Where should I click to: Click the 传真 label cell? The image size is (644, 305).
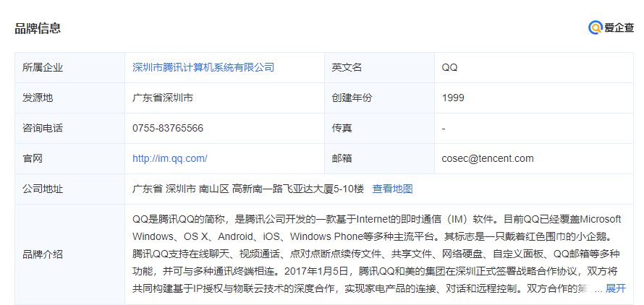[379, 128]
